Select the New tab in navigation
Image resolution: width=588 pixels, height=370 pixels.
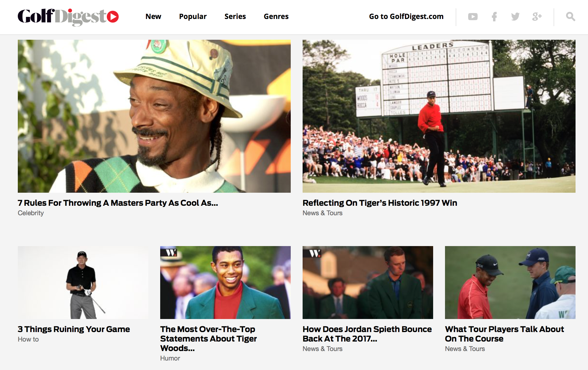click(x=153, y=17)
